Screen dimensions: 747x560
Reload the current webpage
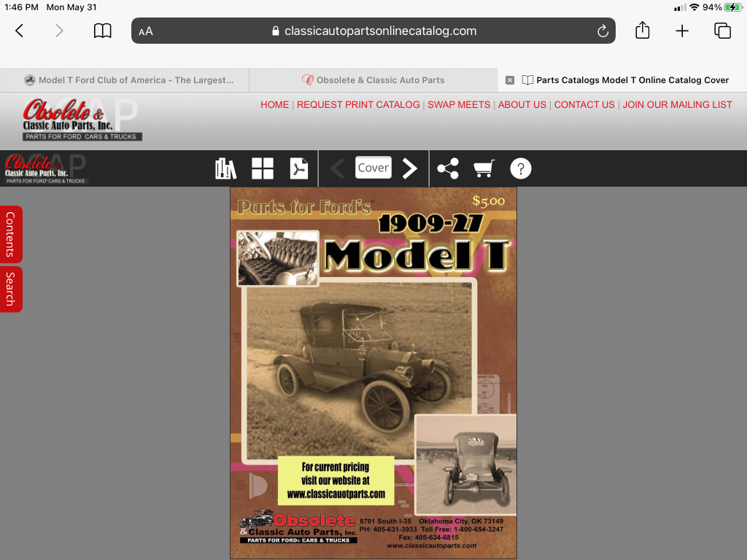point(603,31)
